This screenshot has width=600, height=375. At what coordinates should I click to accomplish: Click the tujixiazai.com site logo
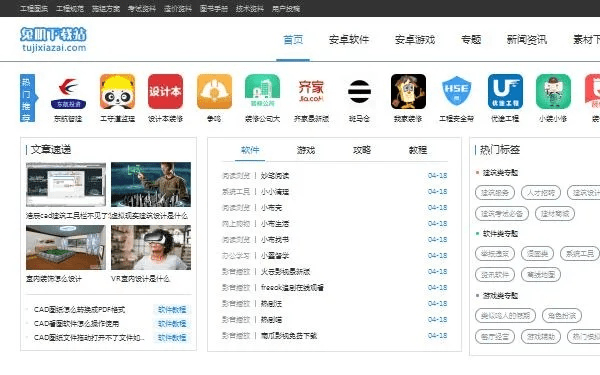pyautogui.click(x=54, y=39)
